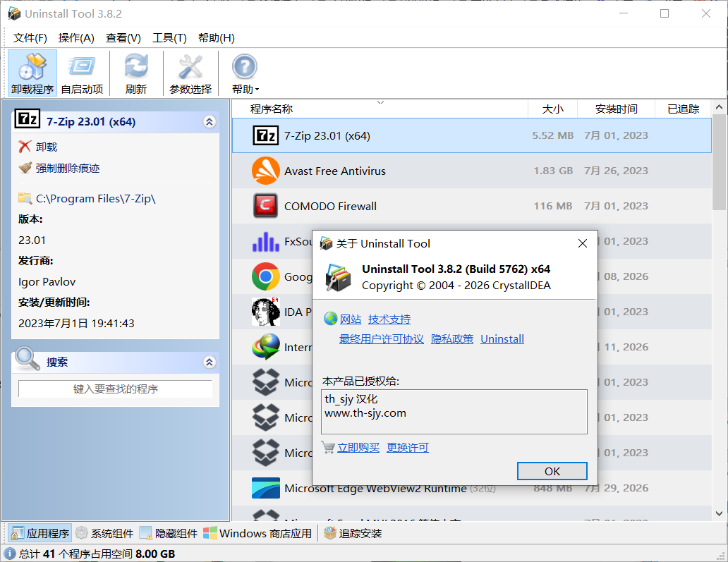Open the 最终用户许可协议 EULA link
Image resolution: width=728 pixels, height=562 pixels.
(x=381, y=339)
